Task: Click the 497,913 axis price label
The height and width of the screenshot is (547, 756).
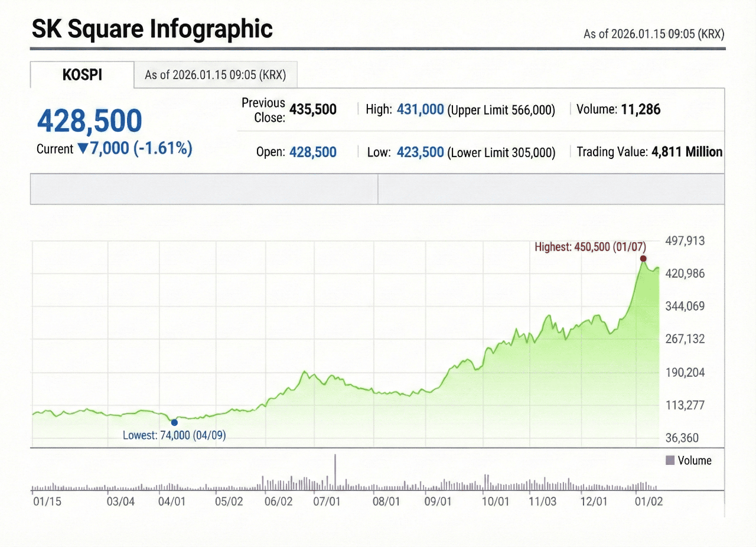Action: [685, 241]
